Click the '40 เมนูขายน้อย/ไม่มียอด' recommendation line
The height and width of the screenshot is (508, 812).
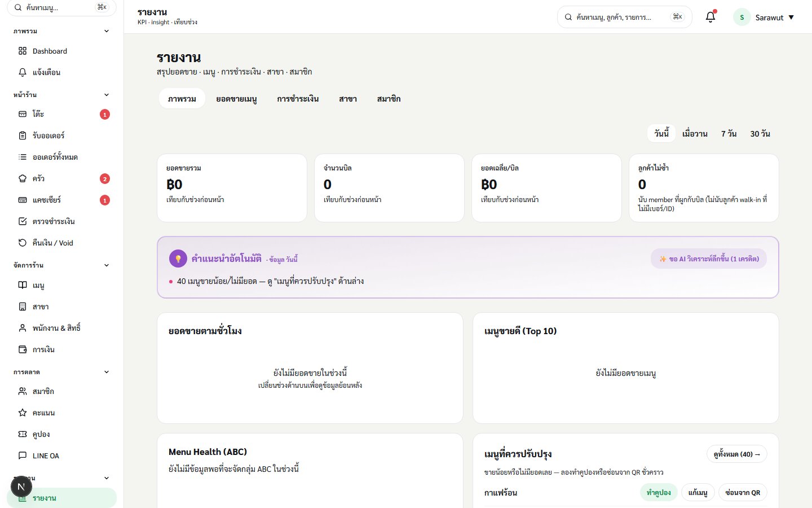(x=270, y=281)
